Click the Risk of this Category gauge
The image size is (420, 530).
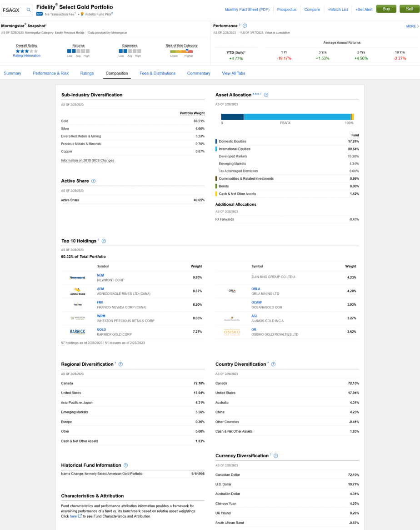[x=181, y=51]
